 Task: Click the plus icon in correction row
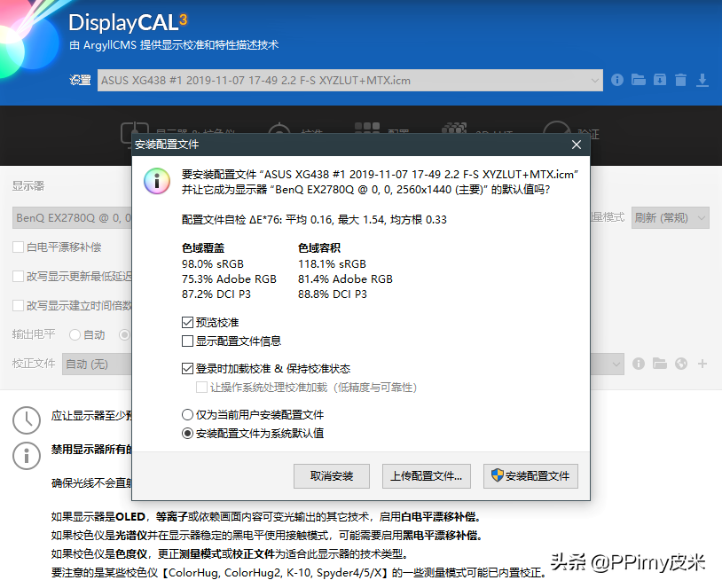coord(702,364)
